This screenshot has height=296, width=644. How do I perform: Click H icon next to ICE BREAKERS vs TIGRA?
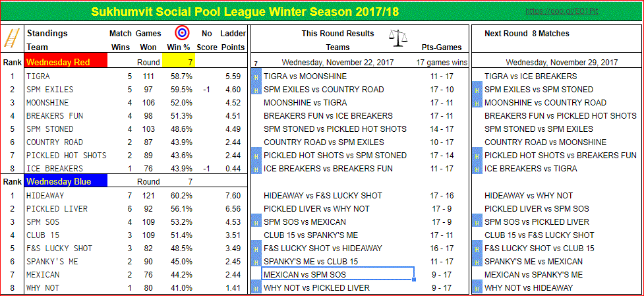(x=477, y=169)
